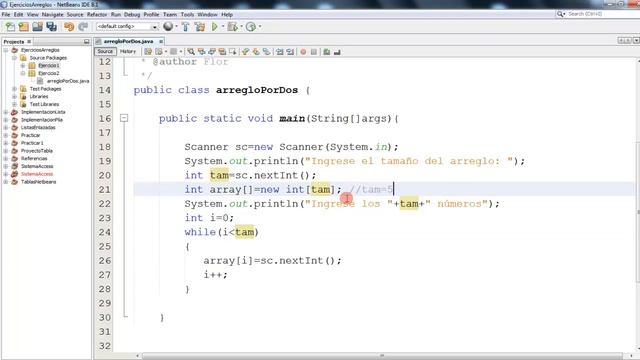Image resolution: width=640 pixels, height=360 pixels.
Task: Open dropdown arrow next to Profile icon
Action: [260, 27]
